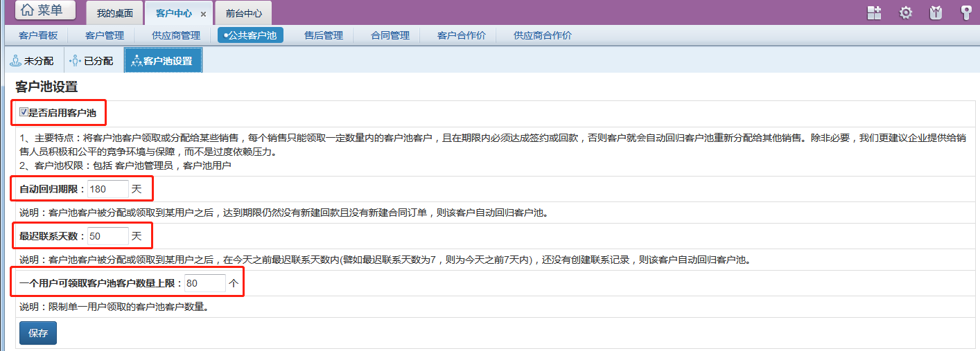Screen dimensions: 980x351
Task: Open 供应商合作价 menu item
Action: tap(543, 35)
